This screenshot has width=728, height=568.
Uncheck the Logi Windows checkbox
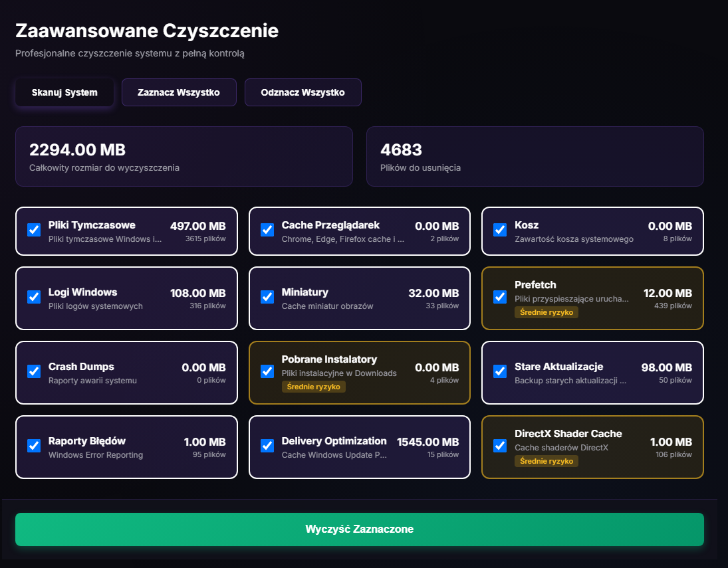coord(34,297)
